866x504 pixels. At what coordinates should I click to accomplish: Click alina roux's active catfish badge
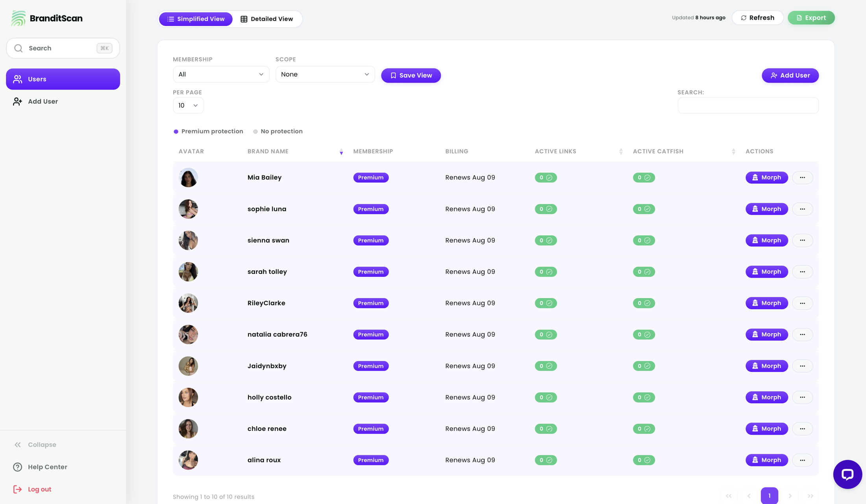pyautogui.click(x=644, y=460)
